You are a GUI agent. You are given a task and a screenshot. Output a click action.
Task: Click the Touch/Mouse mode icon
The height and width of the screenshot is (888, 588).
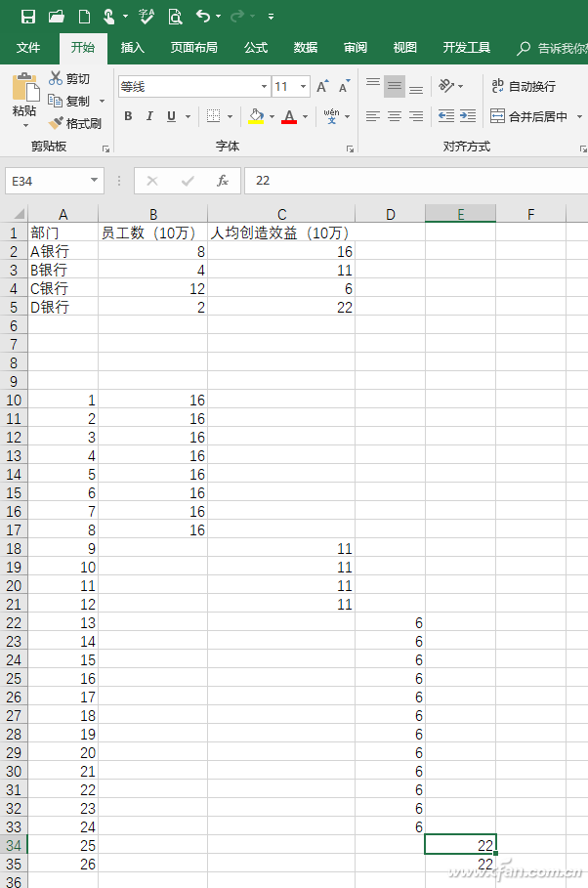[108, 17]
